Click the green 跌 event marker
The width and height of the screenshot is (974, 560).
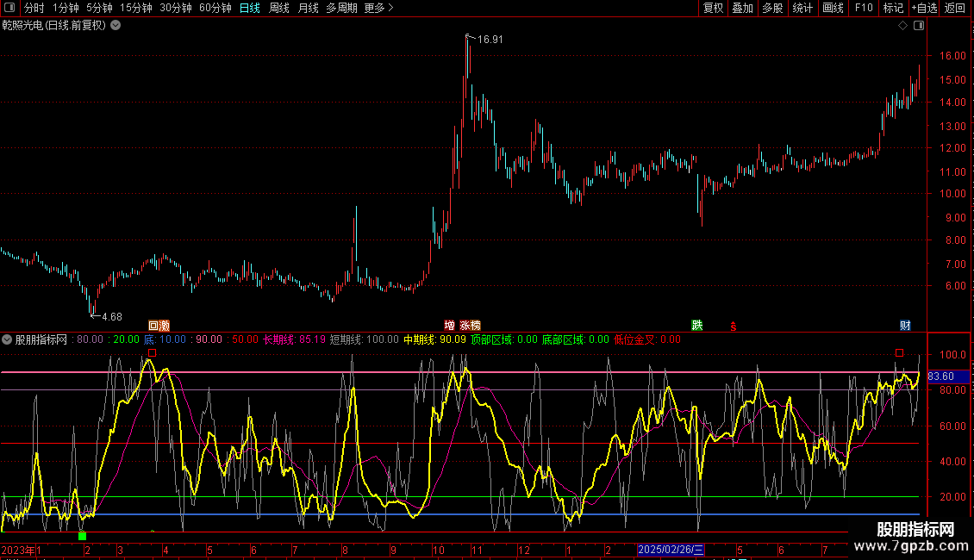(x=696, y=326)
